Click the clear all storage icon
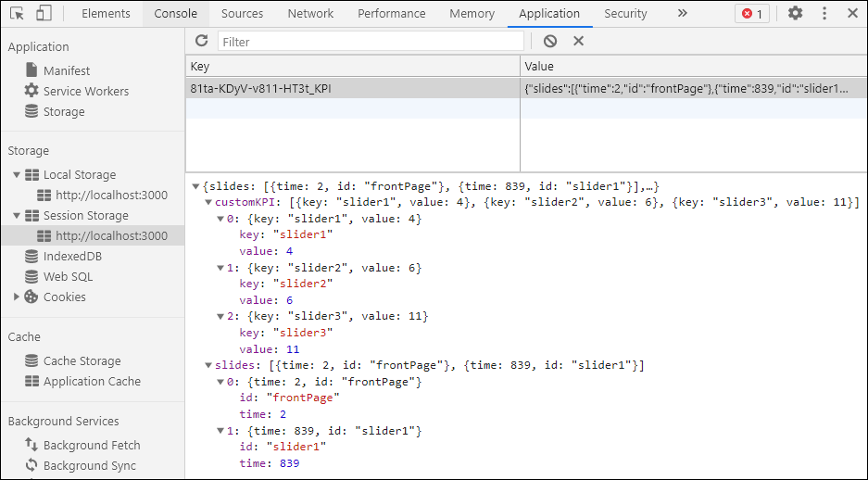 tap(550, 41)
